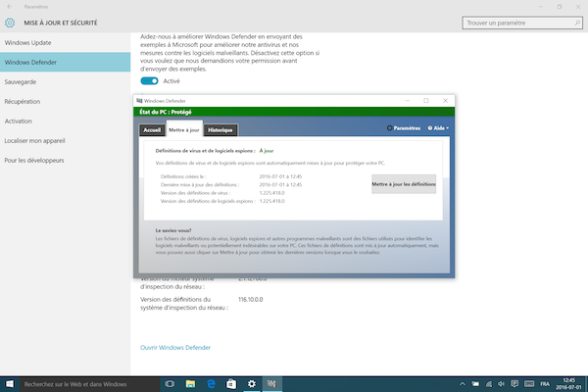The image size is (588, 392).
Task: Click Mettre à jour les définitions button
Action: coord(404,184)
